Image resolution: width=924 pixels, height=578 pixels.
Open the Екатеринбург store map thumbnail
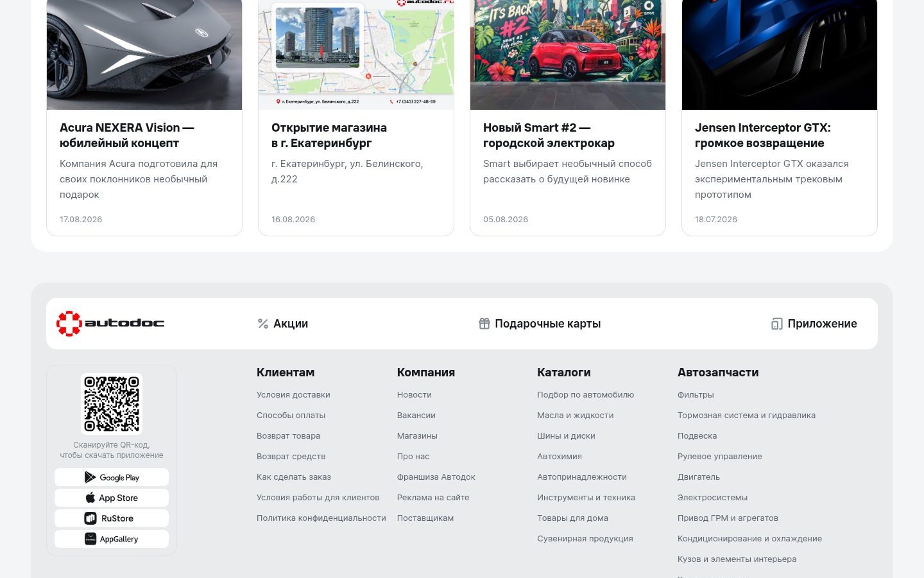click(x=356, y=55)
